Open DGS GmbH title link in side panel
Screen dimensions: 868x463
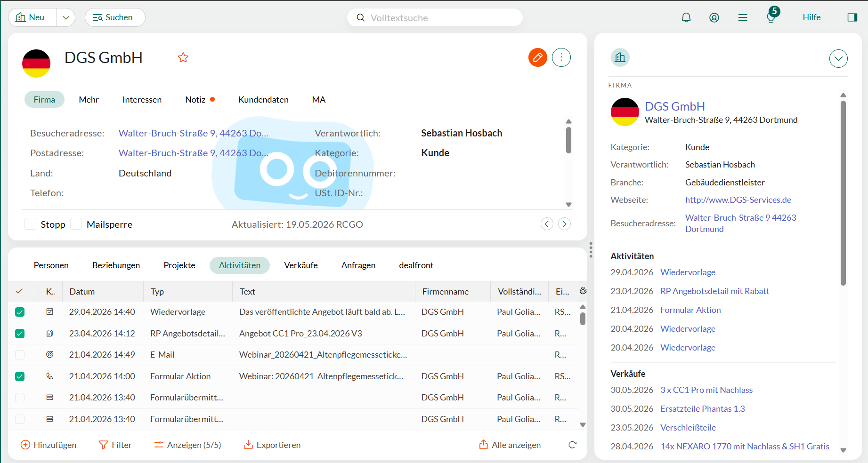point(674,106)
